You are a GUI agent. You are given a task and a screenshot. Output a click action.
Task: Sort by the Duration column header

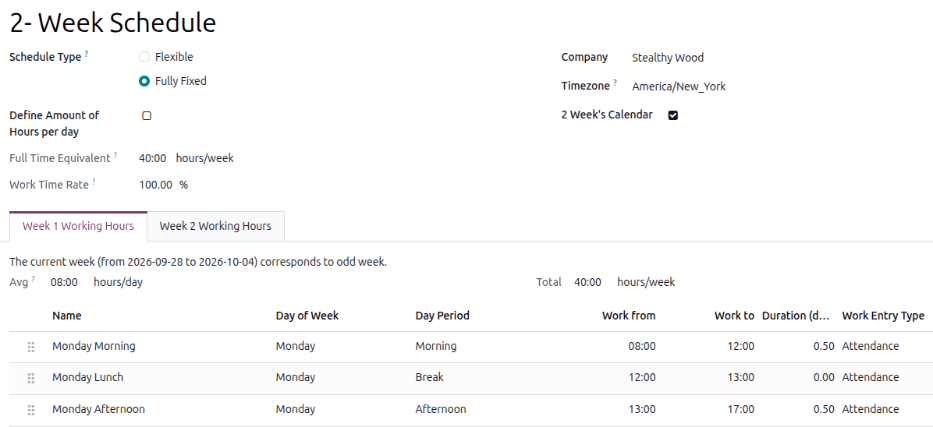click(796, 316)
